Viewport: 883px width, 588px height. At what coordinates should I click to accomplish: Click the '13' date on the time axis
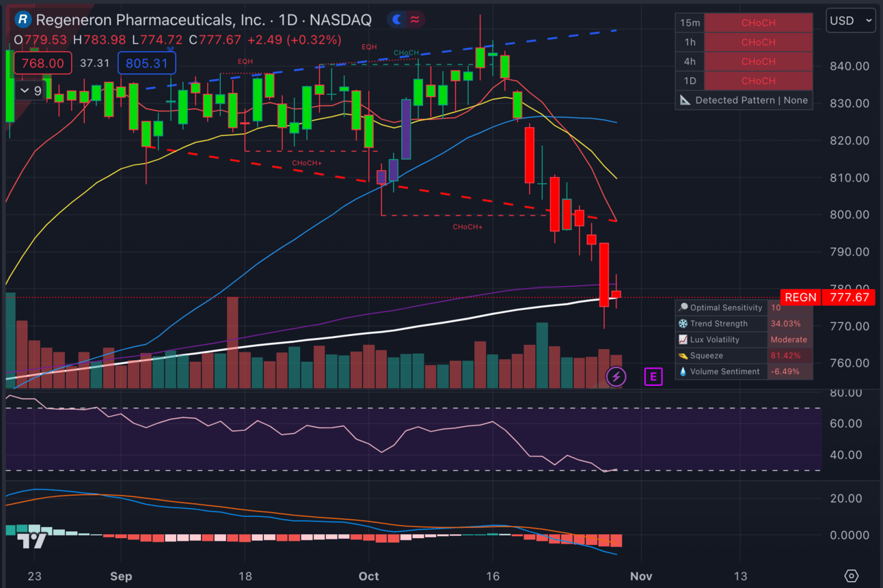pos(740,576)
